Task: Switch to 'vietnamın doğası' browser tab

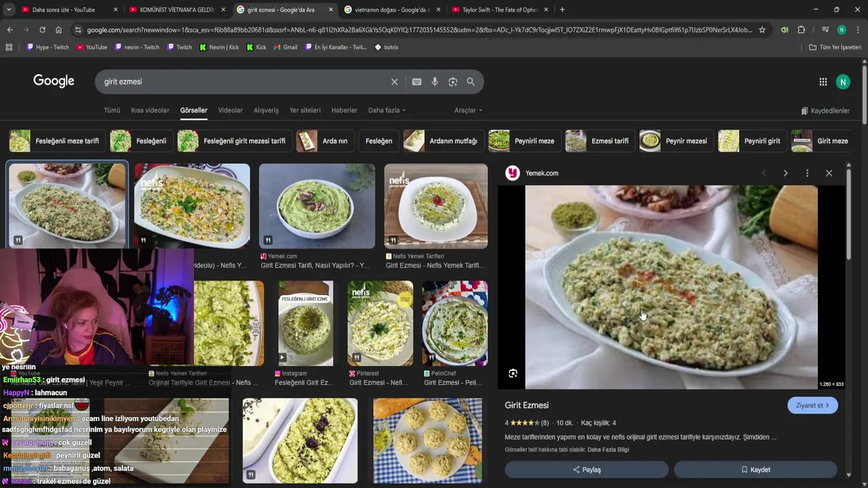Action: click(393, 9)
